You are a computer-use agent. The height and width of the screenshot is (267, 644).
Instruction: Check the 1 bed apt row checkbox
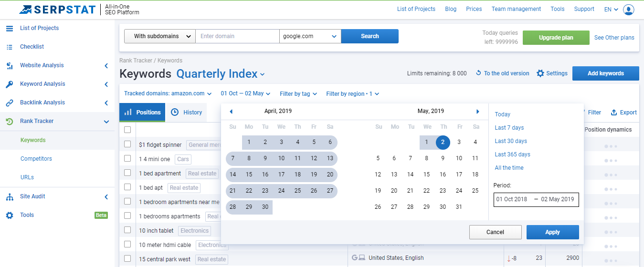coord(127,187)
